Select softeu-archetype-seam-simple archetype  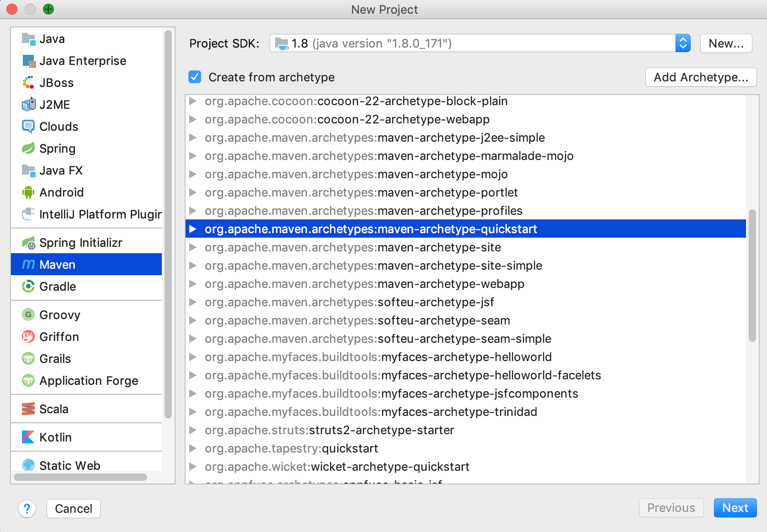[465, 339]
